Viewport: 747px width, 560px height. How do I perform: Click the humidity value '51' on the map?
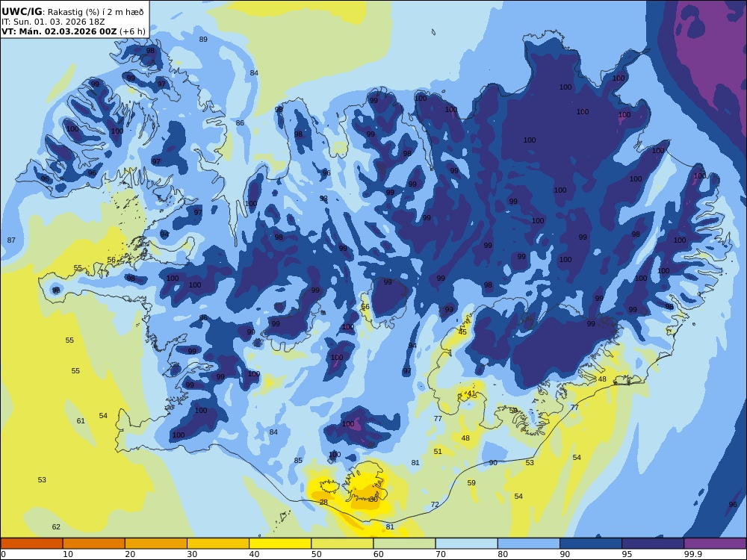[438, 452]
